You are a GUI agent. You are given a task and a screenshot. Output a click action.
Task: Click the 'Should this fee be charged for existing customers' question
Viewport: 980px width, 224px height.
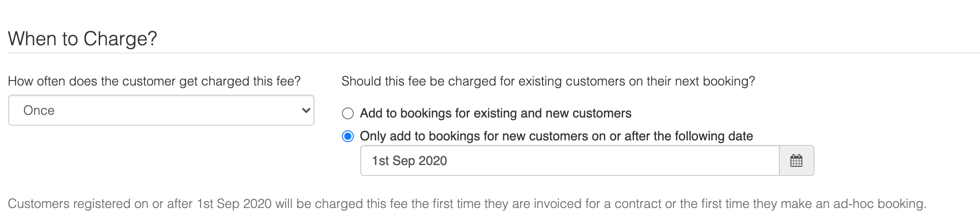click(548, 81)
